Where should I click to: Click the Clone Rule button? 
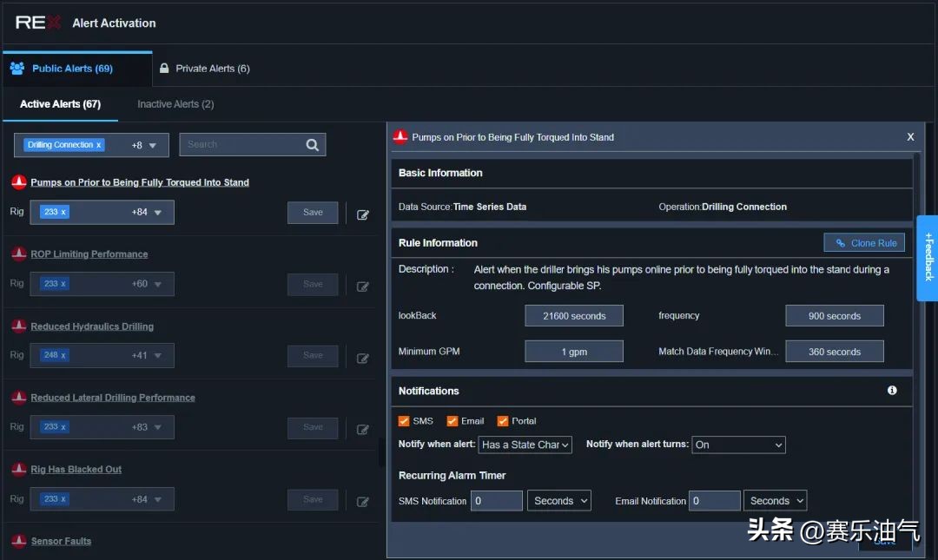(x=864, y=243)
